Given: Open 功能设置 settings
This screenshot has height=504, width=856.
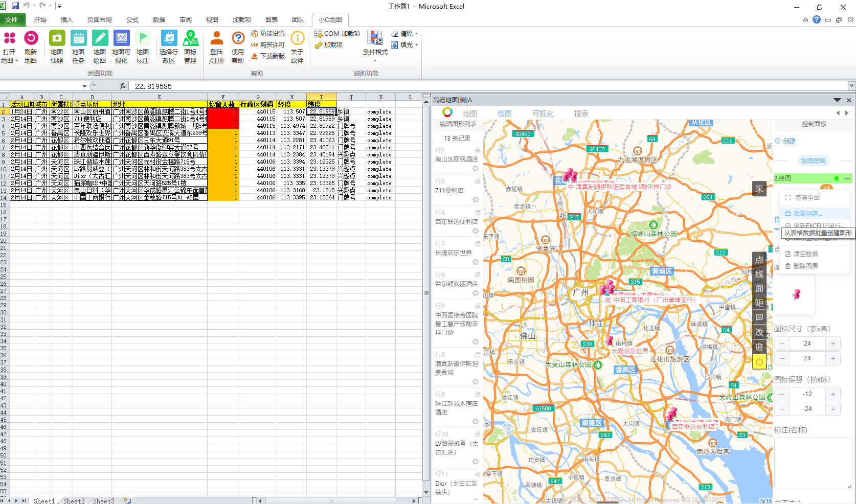Looking at the screenshot, I should click(x=268, y=34).
